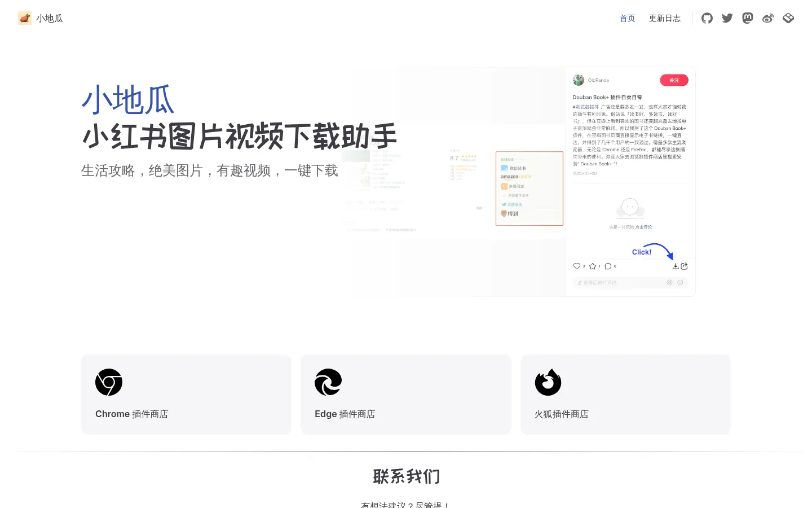
Task: Click the 小红书图片视频下载助手 headline
Action: 240,137
